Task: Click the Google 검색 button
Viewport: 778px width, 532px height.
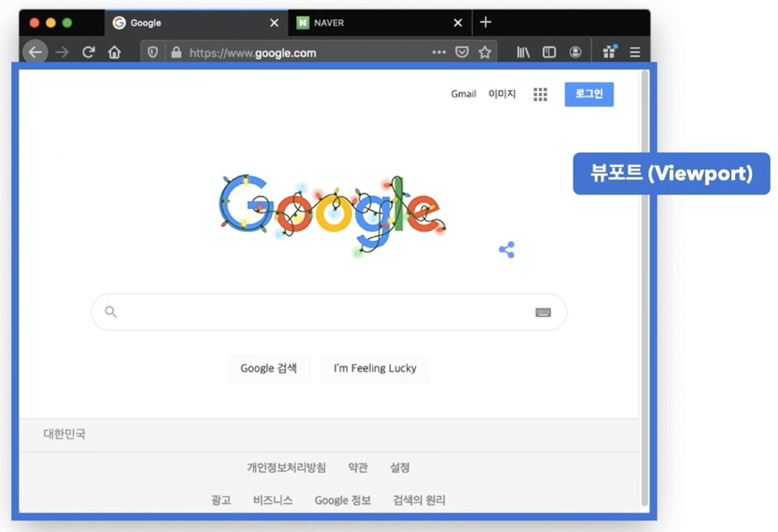Action: click(269, 368)
